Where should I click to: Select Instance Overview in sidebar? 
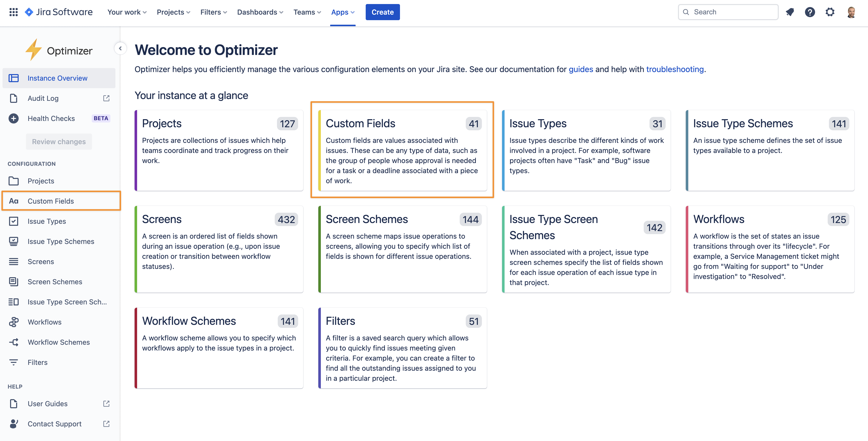(57, 78)
